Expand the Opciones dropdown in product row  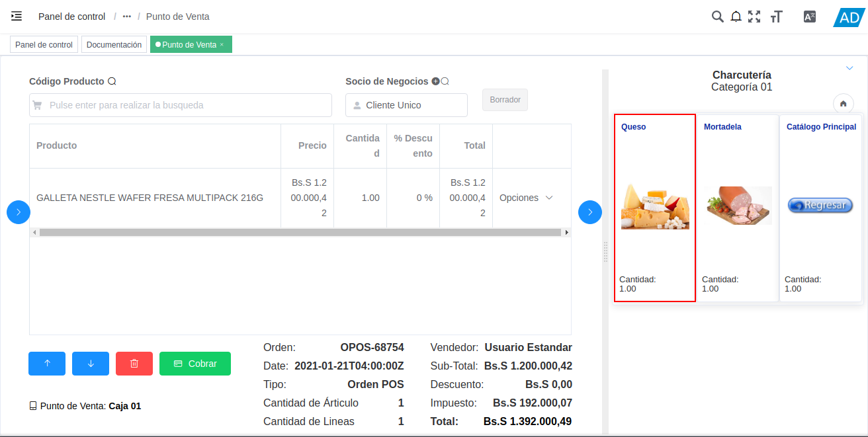(x=526, y=198)
